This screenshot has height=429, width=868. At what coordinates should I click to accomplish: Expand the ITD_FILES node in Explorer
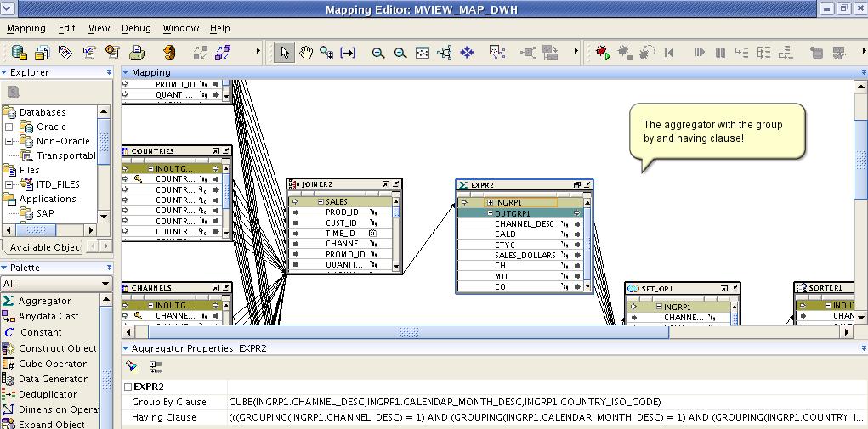9,184
